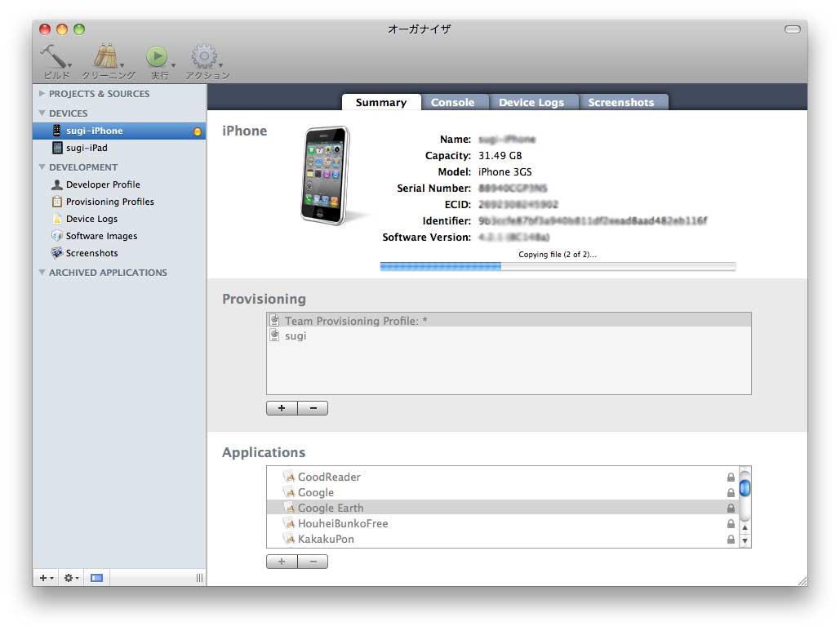Click the minus button under Provisioning list
Screen dimensions: 840x631
click(x=313, y=408)
